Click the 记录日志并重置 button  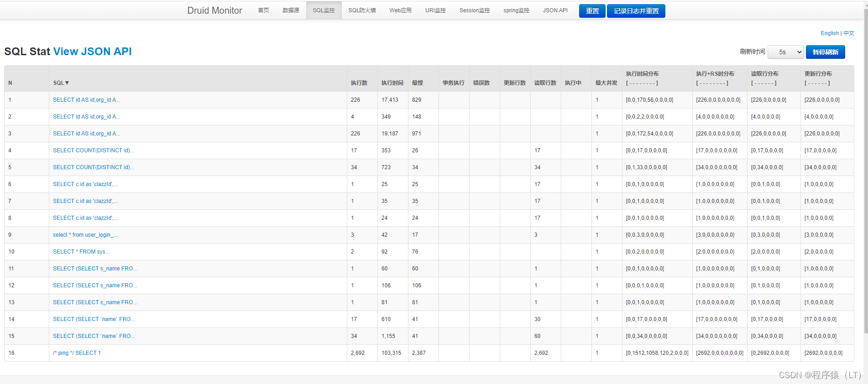pyautogui.click(x=636, y=11)
